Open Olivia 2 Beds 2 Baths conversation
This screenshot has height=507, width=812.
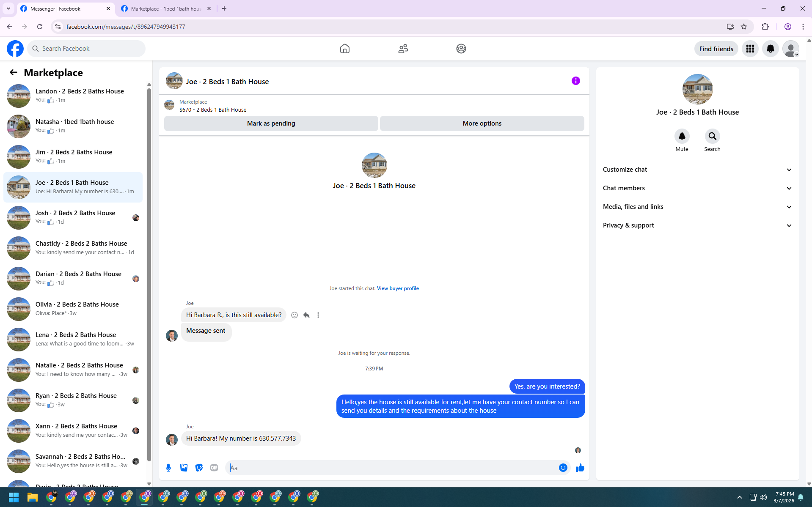[x=73, y=309]
